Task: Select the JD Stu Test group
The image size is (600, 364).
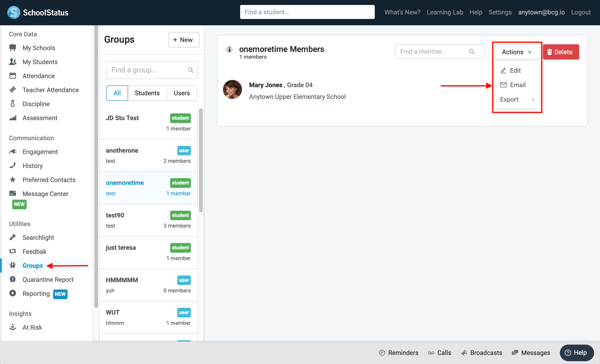Action: click(x=148, y=124)
